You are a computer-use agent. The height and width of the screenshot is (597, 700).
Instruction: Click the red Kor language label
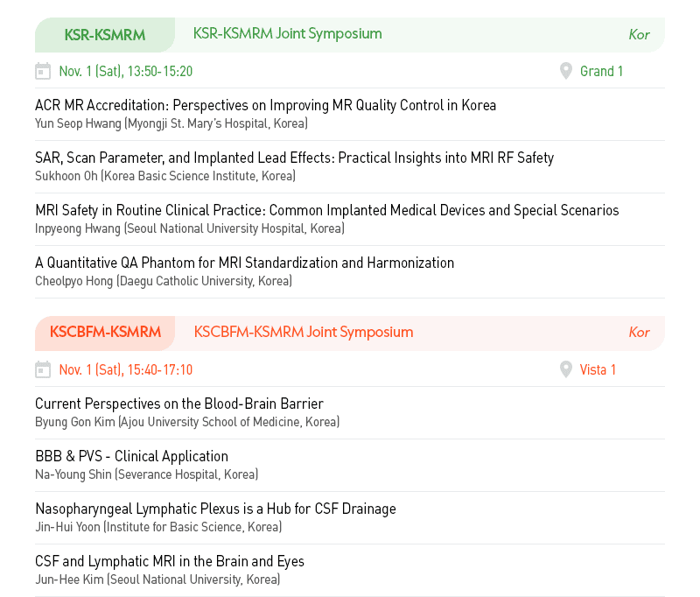point(639,333)
